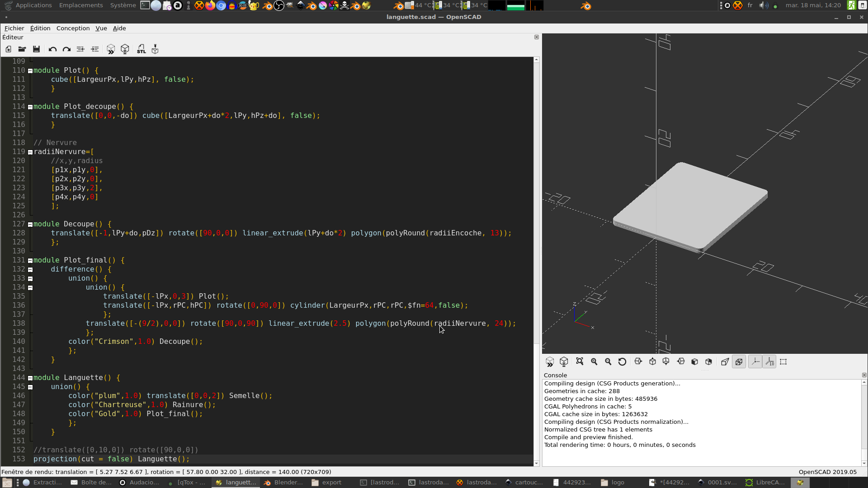The width and height of the screenshot is (868, 488).
Task: Save the file with floppy icon
Action: point(37,49)
